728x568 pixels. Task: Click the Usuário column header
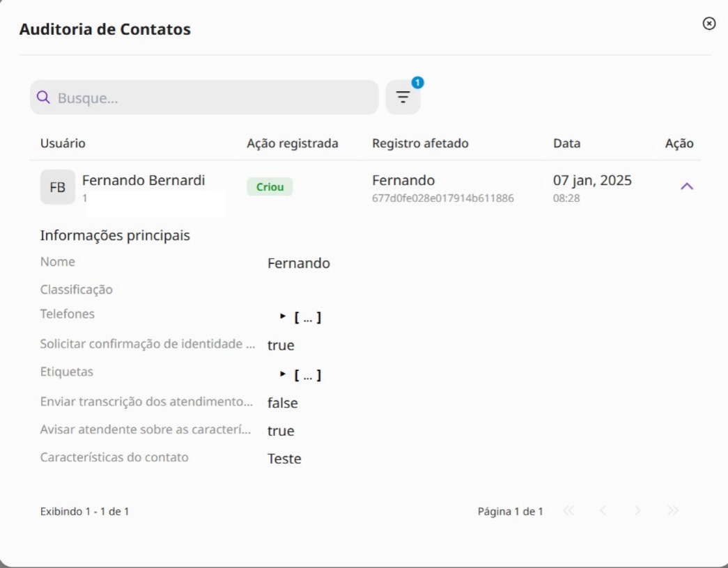(63, 143)
